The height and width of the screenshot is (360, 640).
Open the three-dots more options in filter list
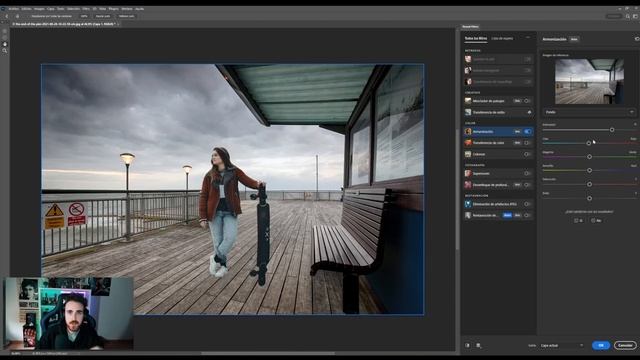pyautogui.click(x=528, y=38)
